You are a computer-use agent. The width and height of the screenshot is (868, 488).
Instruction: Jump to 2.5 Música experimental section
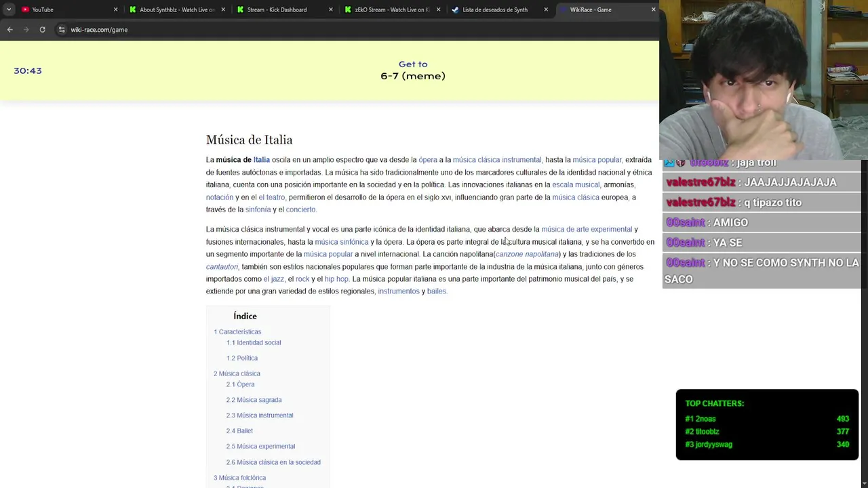click(260, 447)
